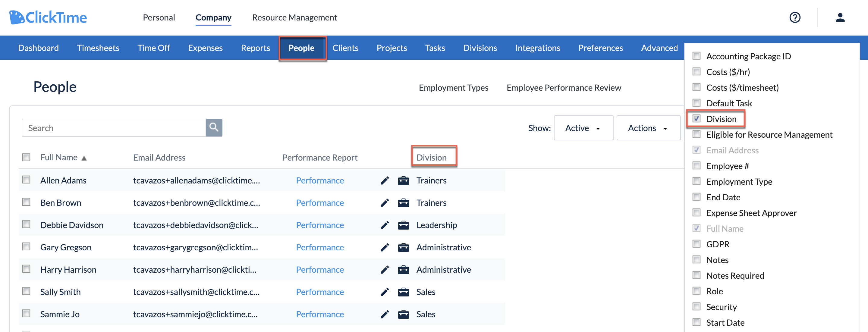Open the Advanced tab
868x332 pixels.
(659, 48)
